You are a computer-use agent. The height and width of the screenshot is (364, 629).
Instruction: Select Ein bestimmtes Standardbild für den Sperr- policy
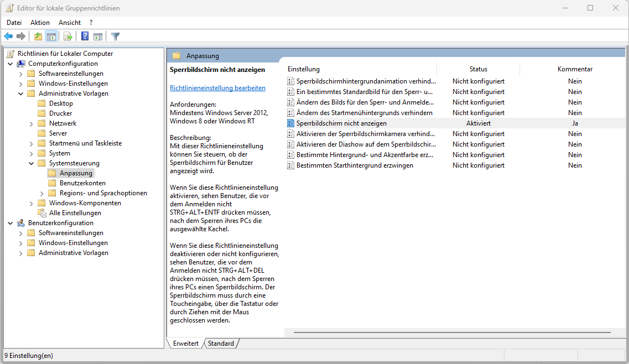[364, 91]
